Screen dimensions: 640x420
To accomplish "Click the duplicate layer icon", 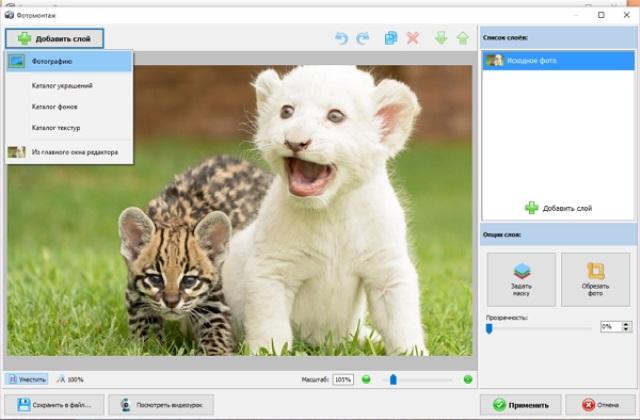I will click(x=391, y=38).
